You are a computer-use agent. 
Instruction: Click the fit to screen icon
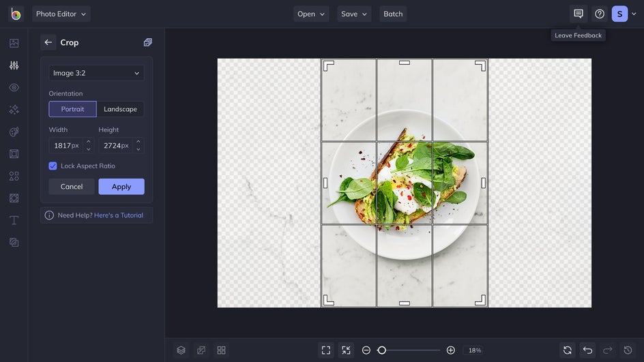pyautogui.click(x=326, y=350)
